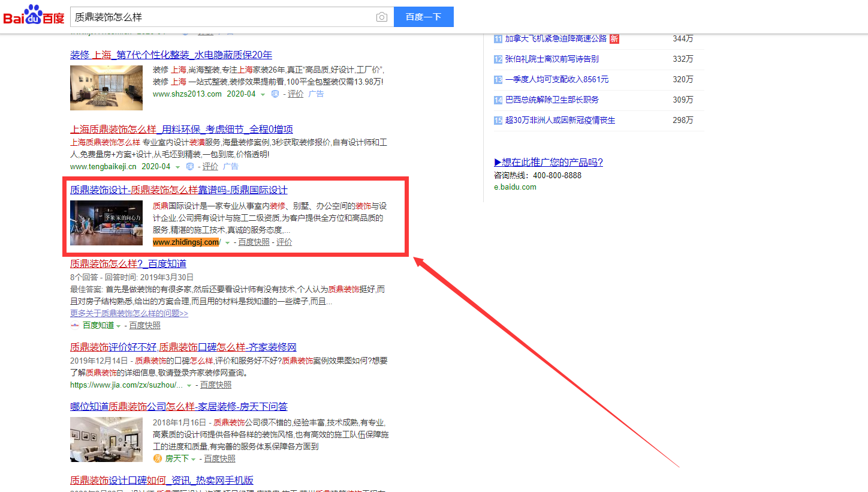This screenshot has width=868, height=492.
Task: Click 更多关于质鼎装饰怎么样的问题>> link
Action: pyautogui.click(x=129, y=313)
